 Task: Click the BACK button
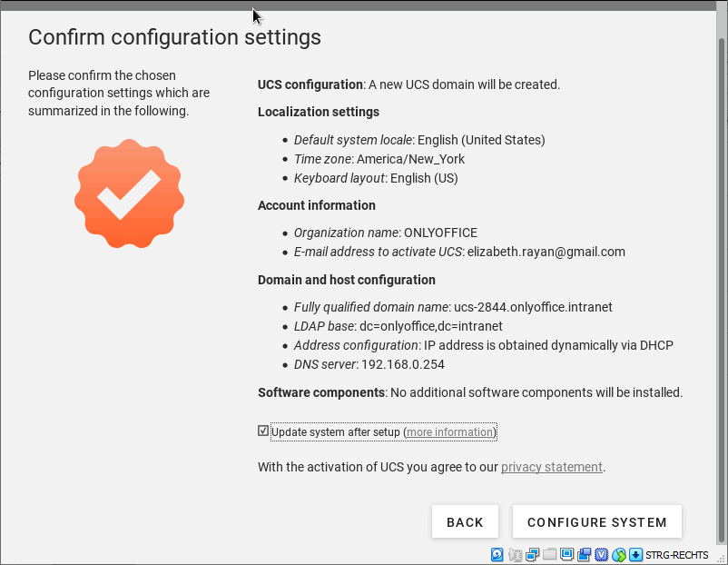pyautogui.click(x=466, y=521)
